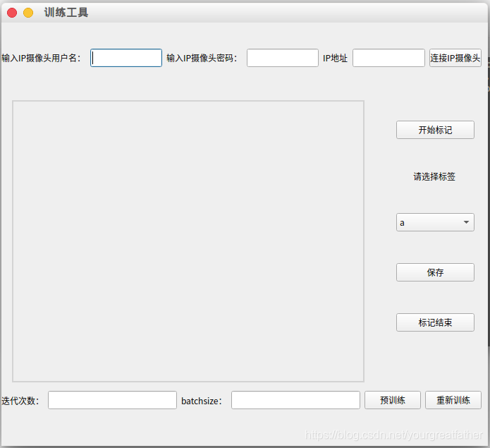Click the 输入IP摄像头用户名 label

(x=42, y=58)
